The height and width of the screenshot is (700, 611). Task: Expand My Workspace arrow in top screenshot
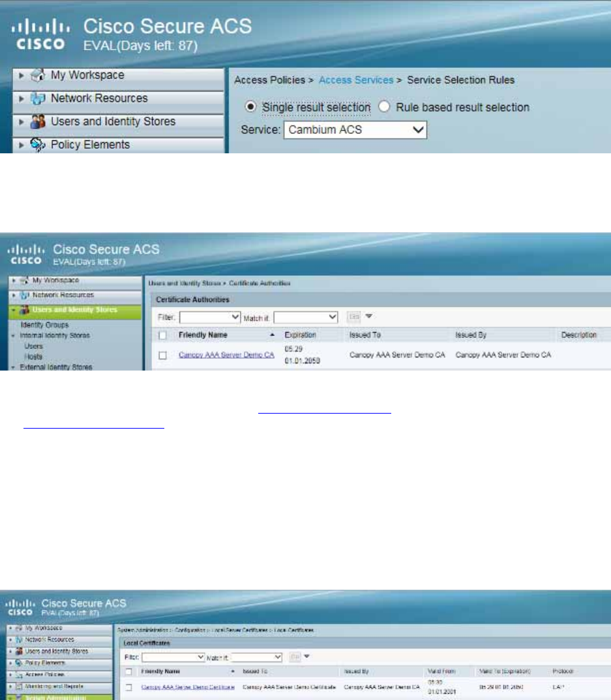[21, 76]
